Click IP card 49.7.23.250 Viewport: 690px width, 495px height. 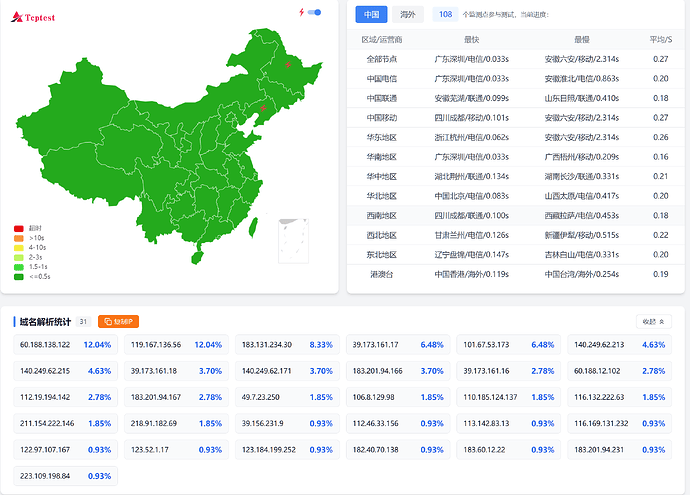tap(287, 397)
